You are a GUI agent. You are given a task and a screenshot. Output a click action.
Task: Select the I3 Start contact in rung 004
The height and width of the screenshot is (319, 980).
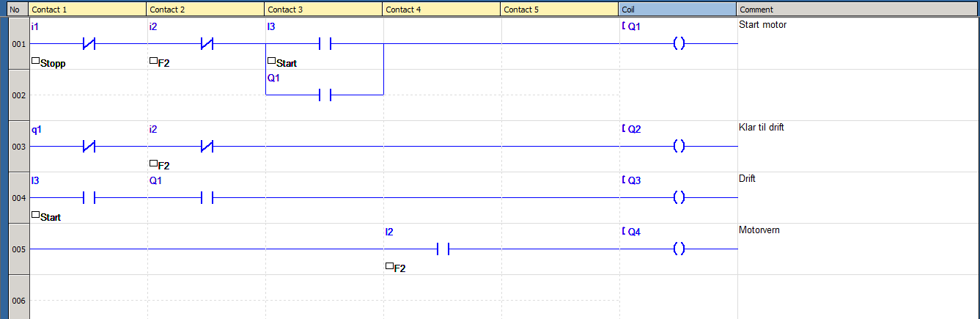point(89,198)
